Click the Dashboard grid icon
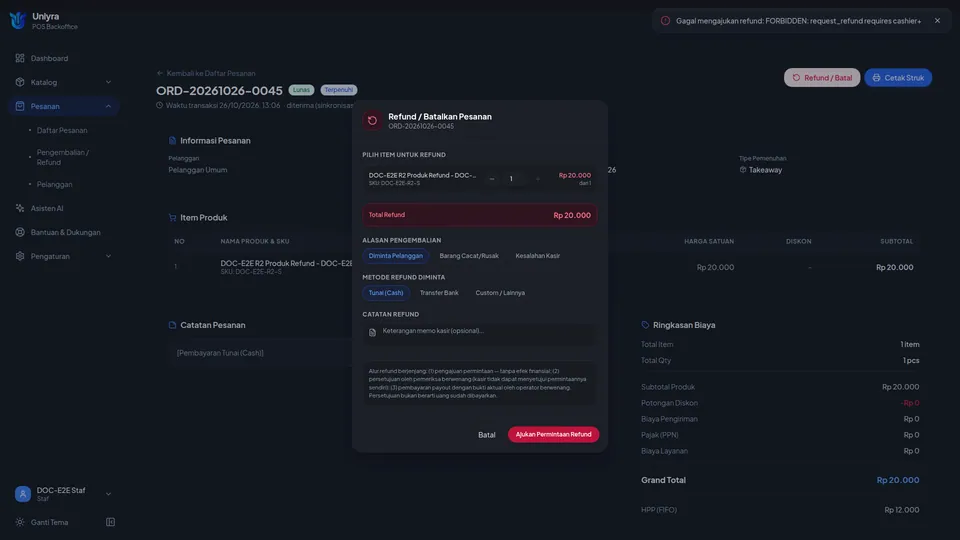The height and width of the screenshot is (540, 960). pos(20,58)
